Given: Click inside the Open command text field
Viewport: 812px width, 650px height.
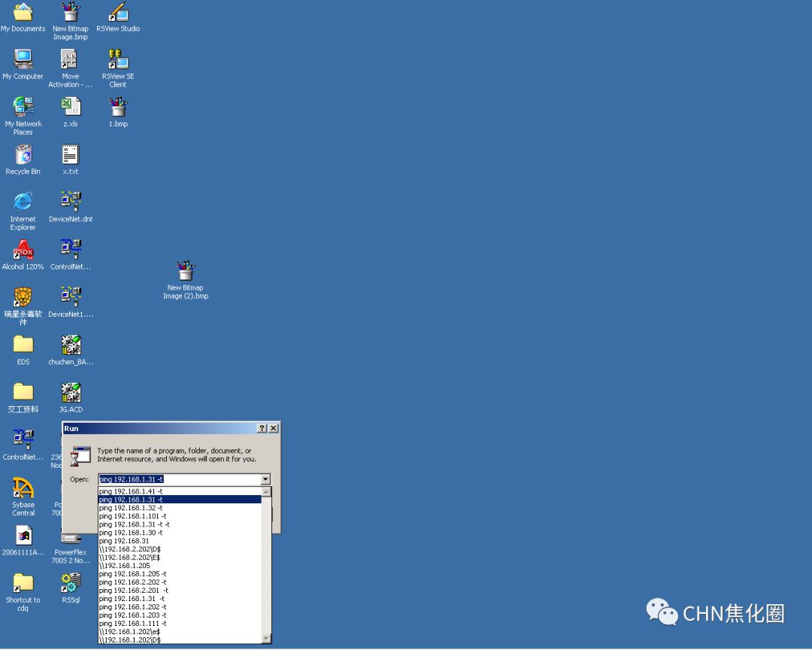Looking at the screenshot, I should click(180, 479).
